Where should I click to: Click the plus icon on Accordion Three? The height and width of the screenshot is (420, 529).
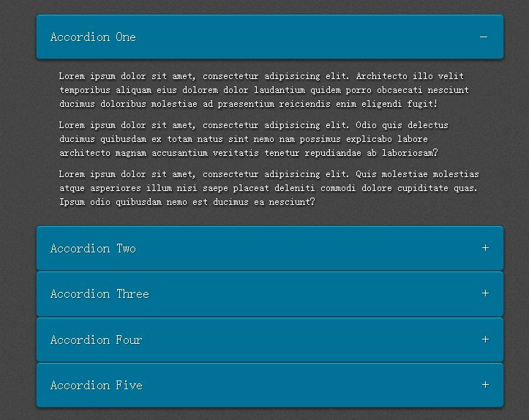pos(485,293)
